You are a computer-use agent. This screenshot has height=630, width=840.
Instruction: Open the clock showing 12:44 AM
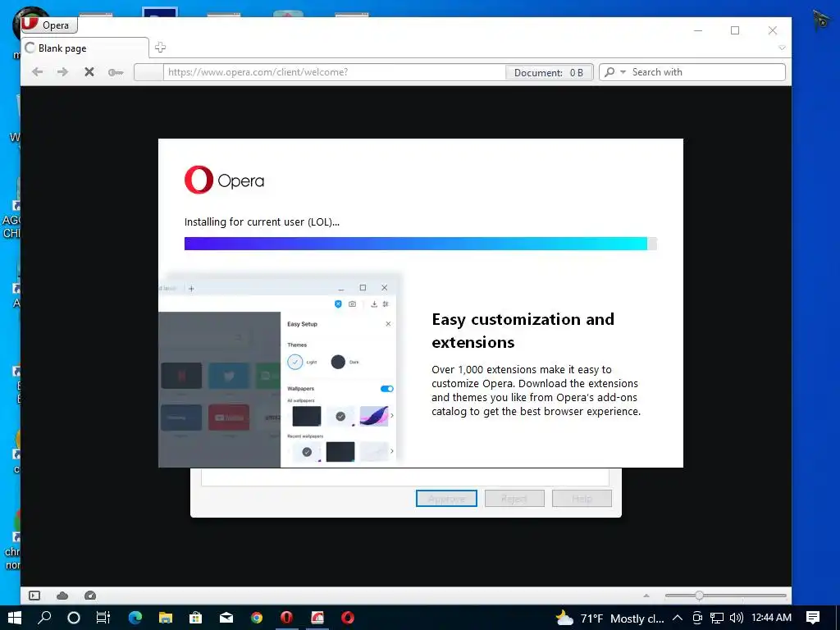pyautogui.click(x=771, y=618)
